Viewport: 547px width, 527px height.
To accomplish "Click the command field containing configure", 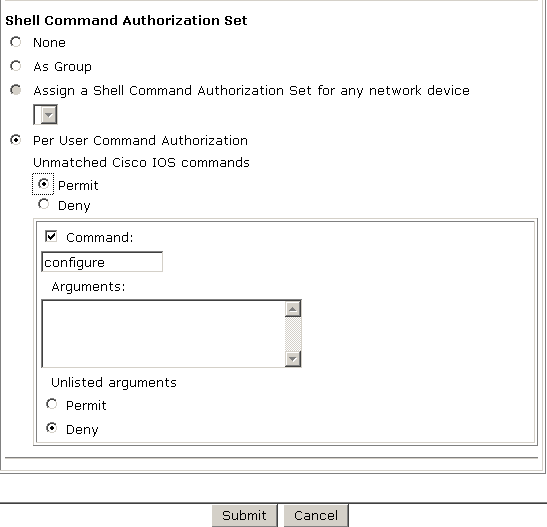I will click(x=102, y=262).
